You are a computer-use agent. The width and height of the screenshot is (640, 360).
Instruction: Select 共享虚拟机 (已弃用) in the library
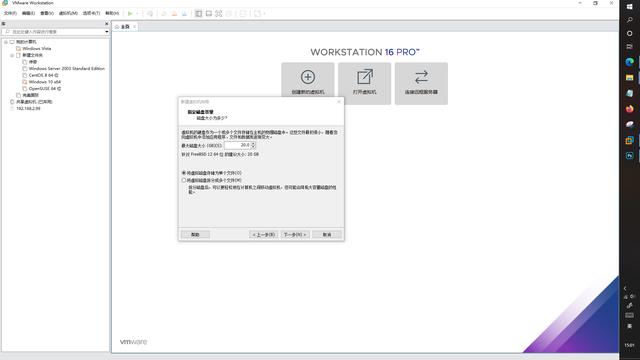point(34,102)
